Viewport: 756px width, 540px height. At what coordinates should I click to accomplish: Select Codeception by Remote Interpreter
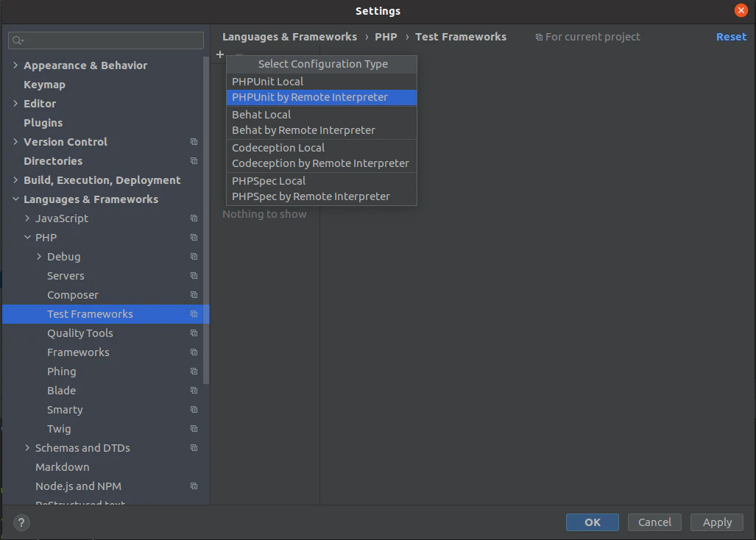[x=322, y=163]
